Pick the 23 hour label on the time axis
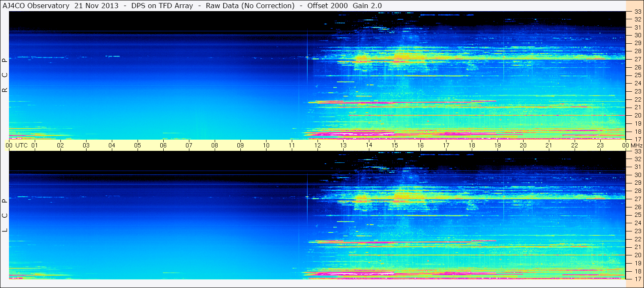The height and width of the screenshot is (288, 644). coord(600,145)
